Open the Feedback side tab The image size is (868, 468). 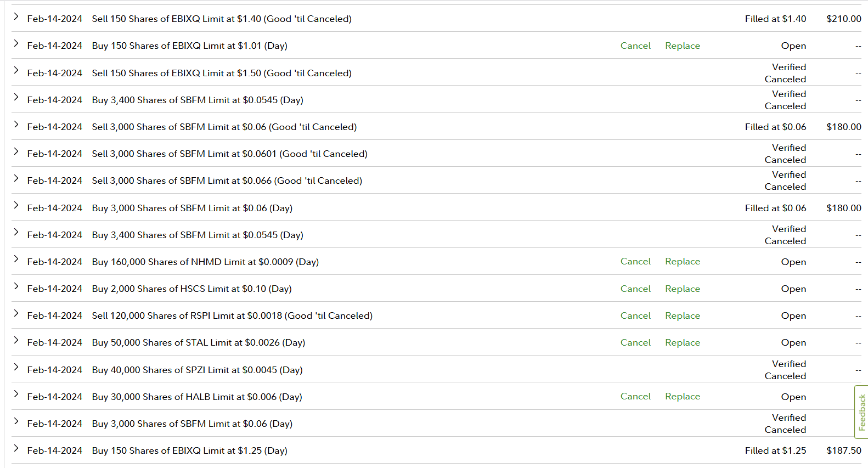click(x=861, y=412)
